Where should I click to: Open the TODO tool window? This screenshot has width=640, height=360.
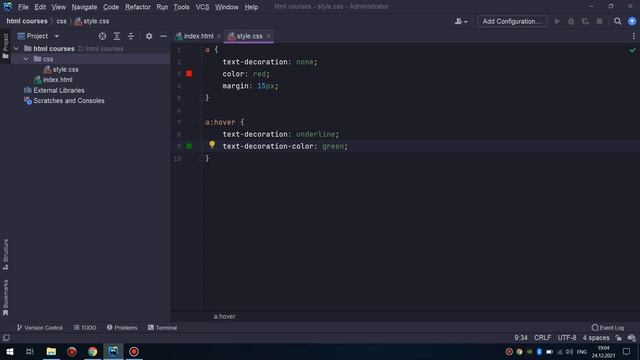point(85,328)
